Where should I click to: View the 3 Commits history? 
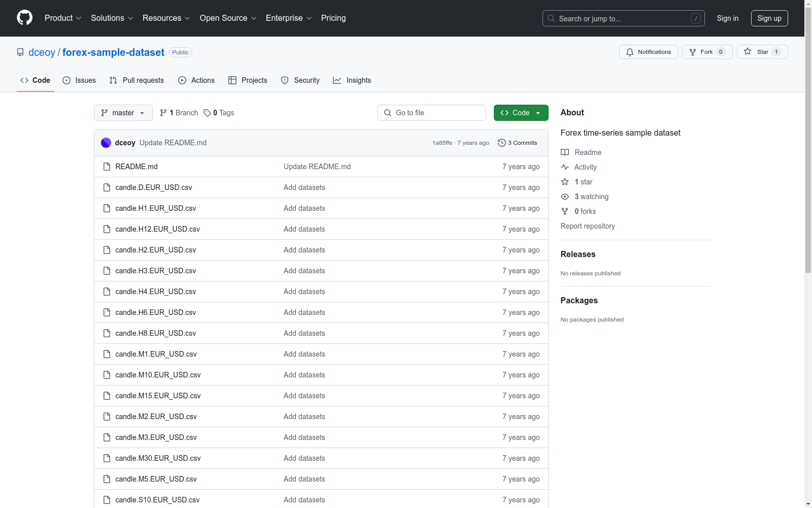518,143
